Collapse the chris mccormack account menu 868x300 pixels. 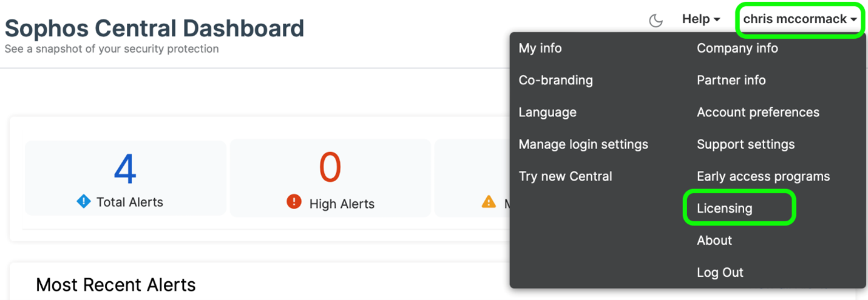[x=800, y=19]
